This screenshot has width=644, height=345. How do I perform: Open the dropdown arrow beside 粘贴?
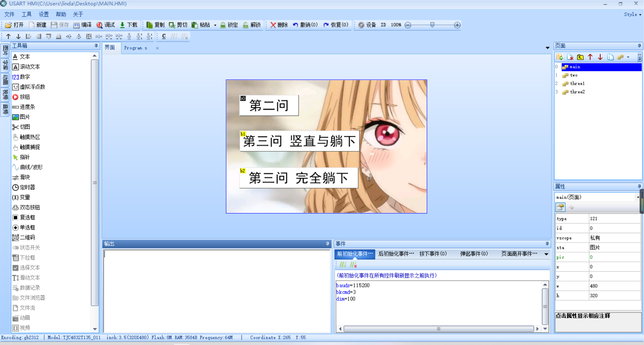click(215, 25)
